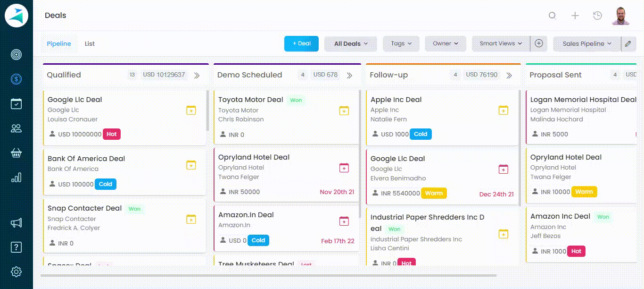Open the products basket icon in sidebar
This screenshot has height=289, width=644.
point(17,153)
